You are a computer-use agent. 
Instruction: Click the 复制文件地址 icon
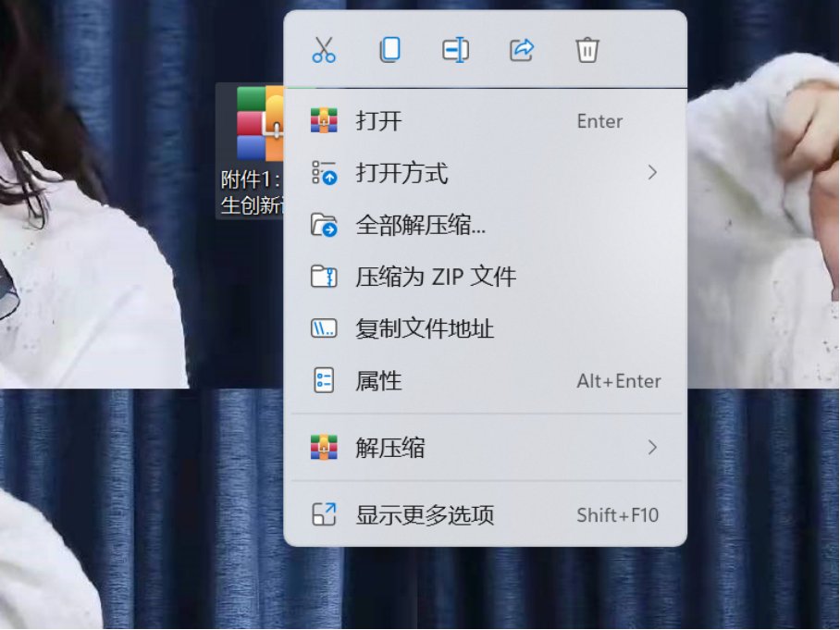click(326, 328)
